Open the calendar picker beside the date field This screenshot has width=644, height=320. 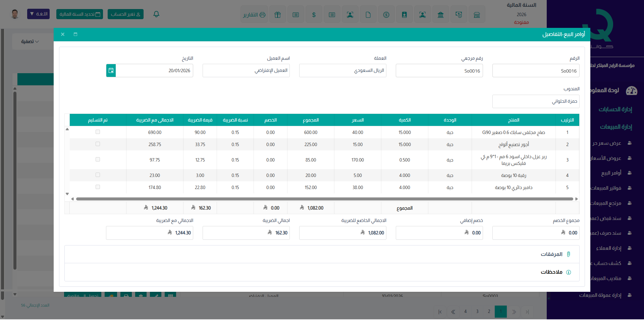coord(111,71)
